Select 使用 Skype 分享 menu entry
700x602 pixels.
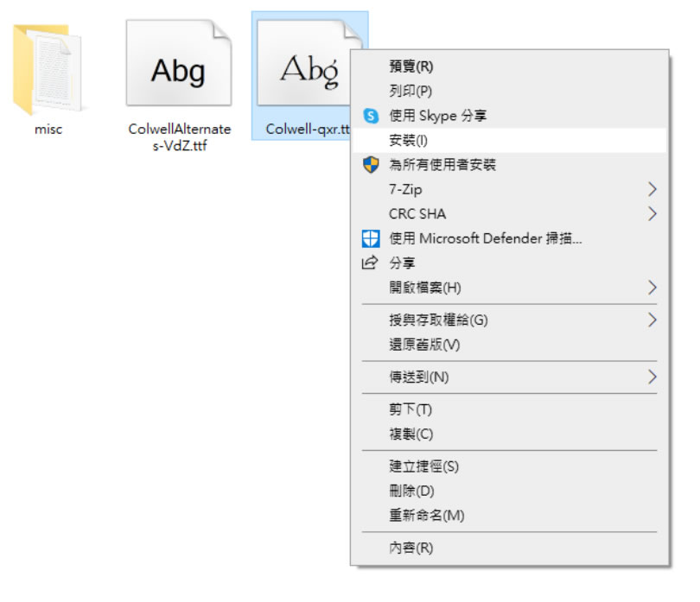pyautogui.click(x=509, y=116)
